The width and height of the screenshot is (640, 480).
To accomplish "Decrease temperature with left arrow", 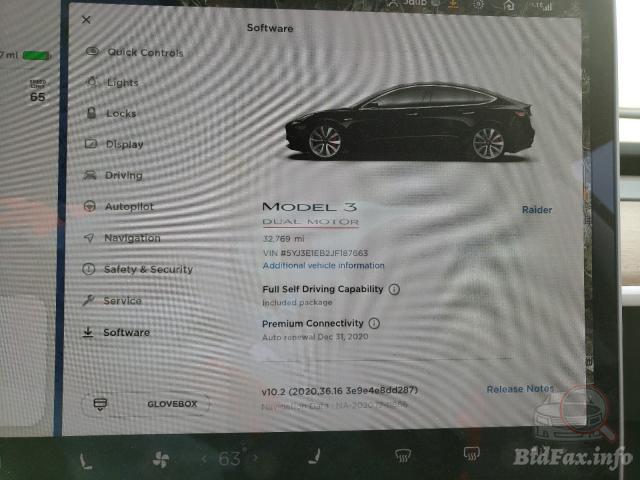I will (x=204, y=459).
